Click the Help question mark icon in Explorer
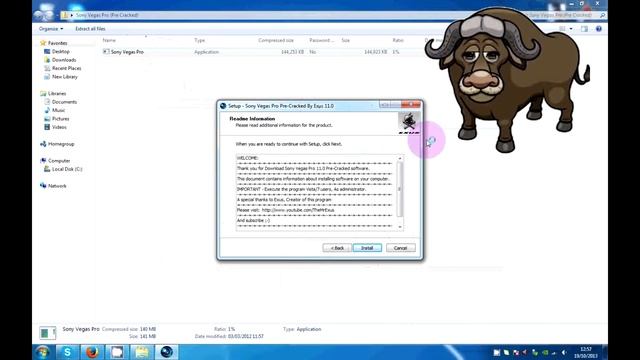This screenshot has height=360, width=640. click(x=598, y=29)
